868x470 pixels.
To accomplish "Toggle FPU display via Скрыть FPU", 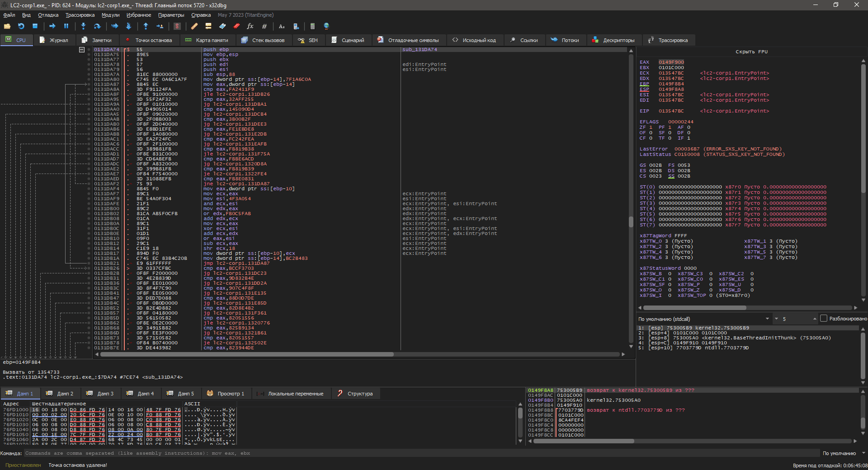I will point(751,52).
